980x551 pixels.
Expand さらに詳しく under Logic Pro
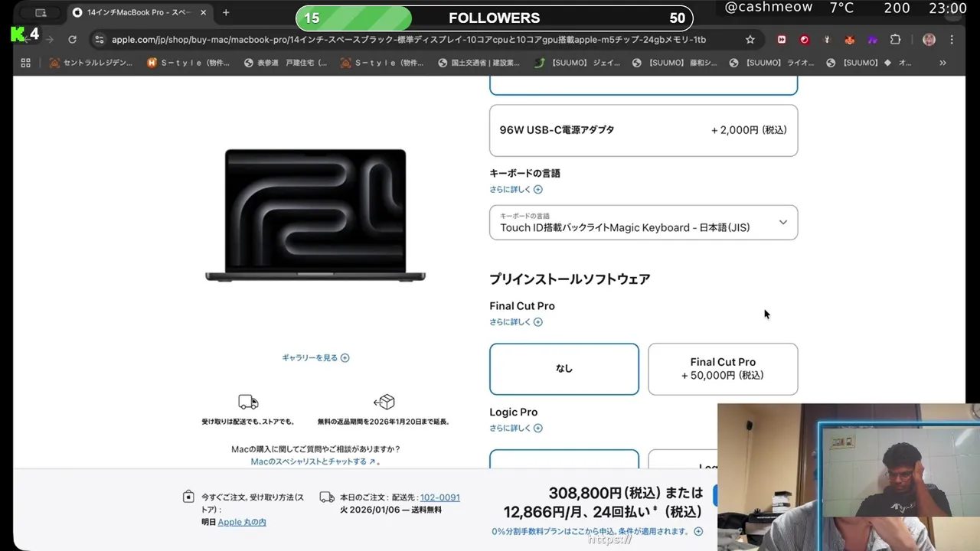[x=515, y=428]
